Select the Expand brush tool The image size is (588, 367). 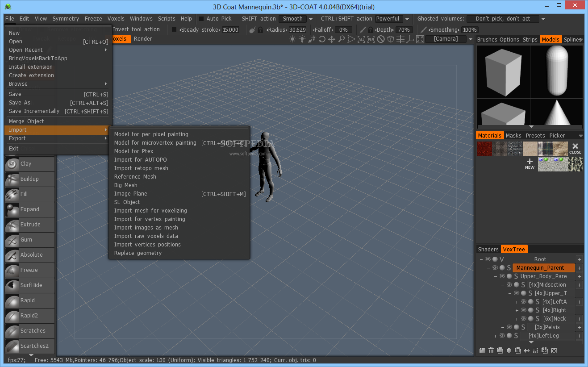29,209
